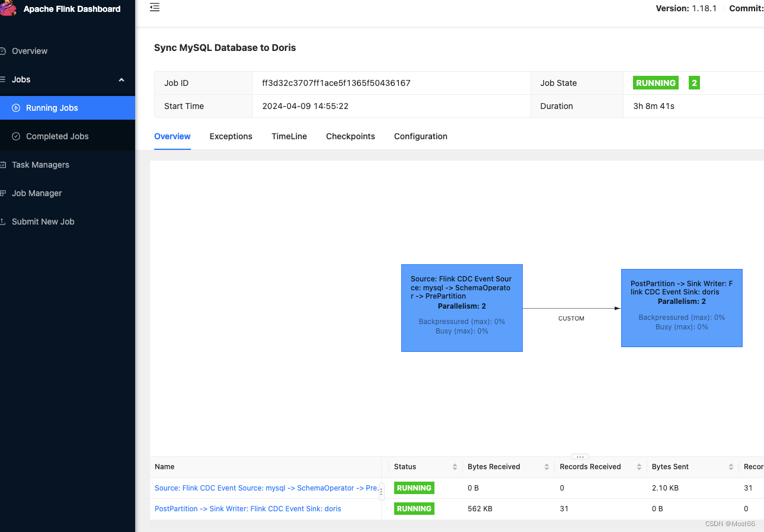Select the Source mysql SchemaOperator graph node

(x=462, y=308)
